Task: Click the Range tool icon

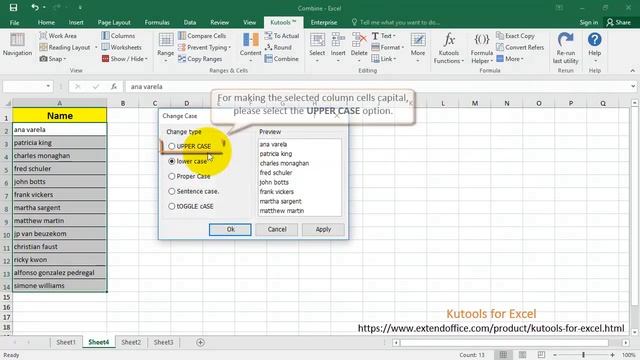Action: coord(166,41)
